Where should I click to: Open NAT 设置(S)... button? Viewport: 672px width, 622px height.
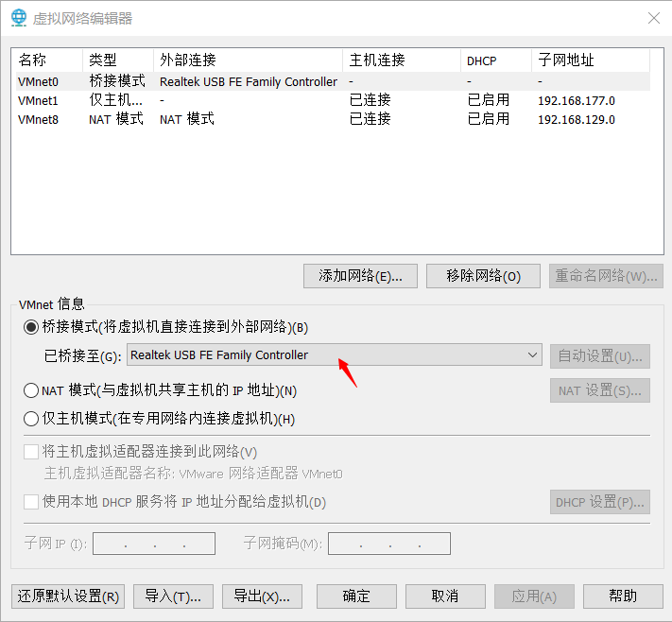(600, 390)
